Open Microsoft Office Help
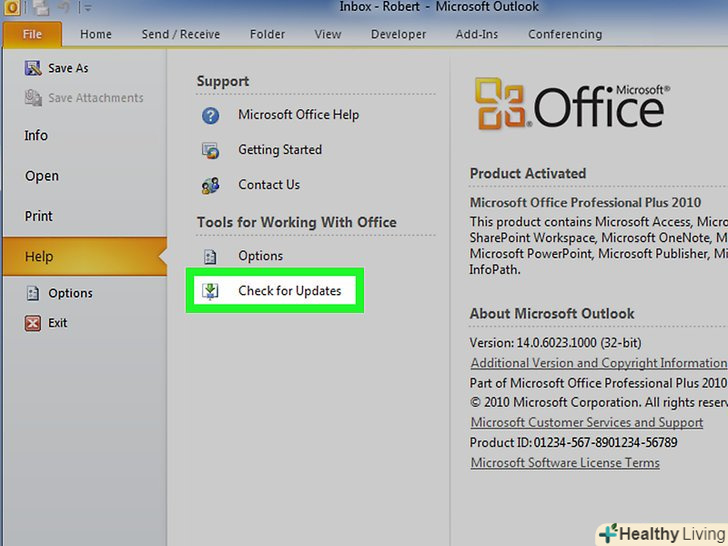The height and width of the screenshot is (546, 728). click(x=299, y=115)
